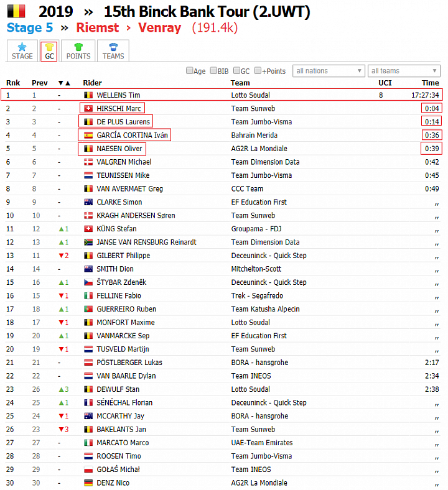Open rider WELLENS Tim
Viewport: 448px width, 490px height.
[x=118, y=95]
